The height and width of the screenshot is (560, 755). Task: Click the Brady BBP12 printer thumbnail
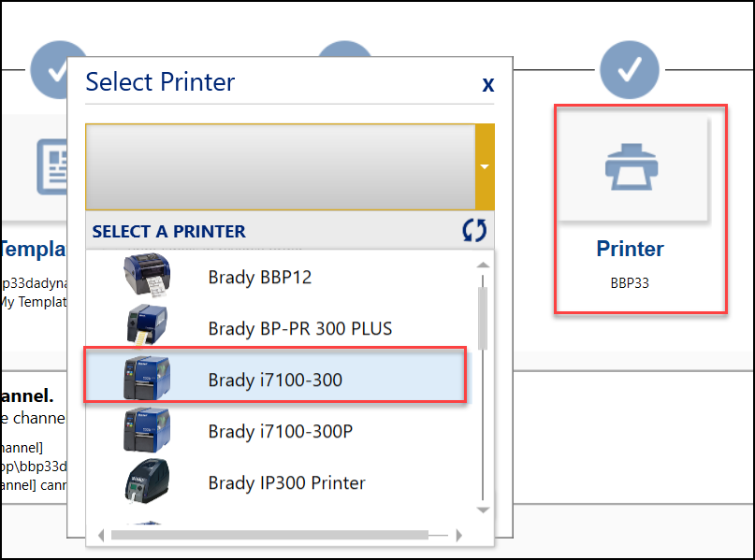tap(146, 277)
